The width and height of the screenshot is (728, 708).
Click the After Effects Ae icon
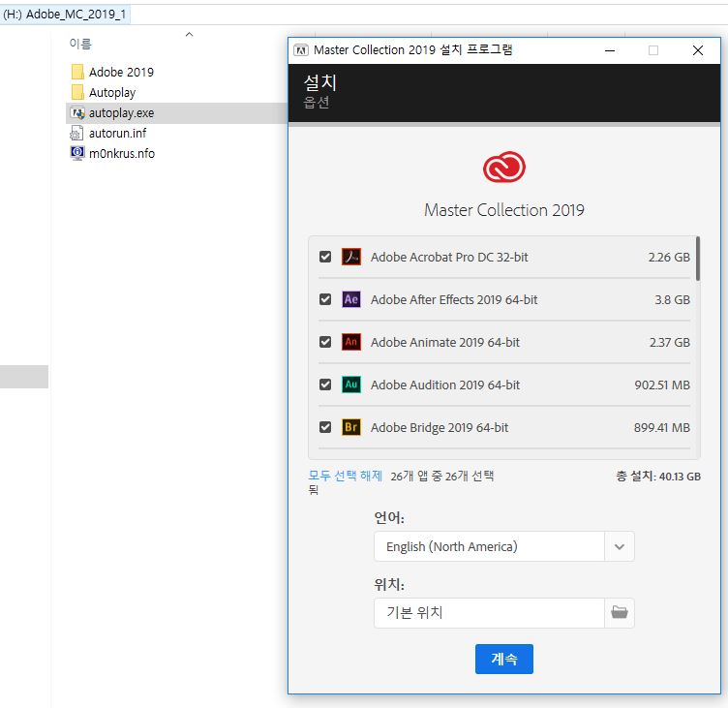(x=351, y=299)
